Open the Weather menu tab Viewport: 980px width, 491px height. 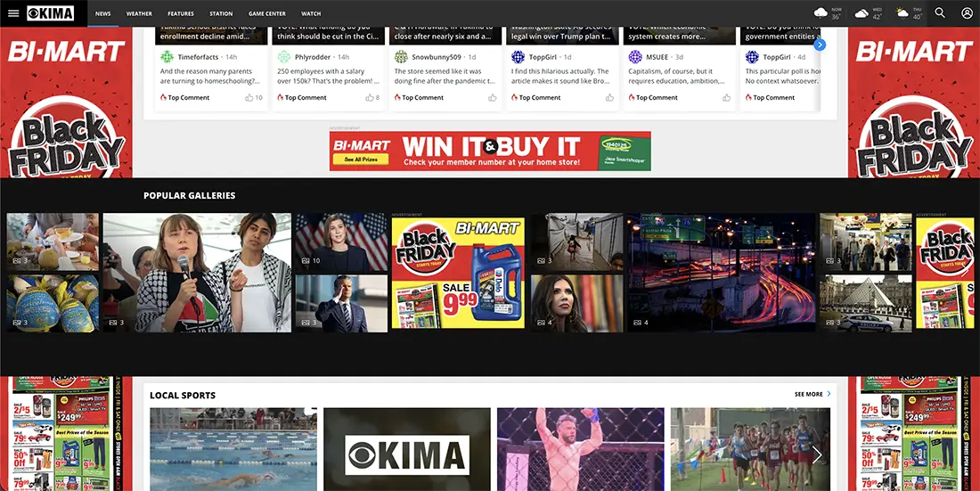pos(139,13)
